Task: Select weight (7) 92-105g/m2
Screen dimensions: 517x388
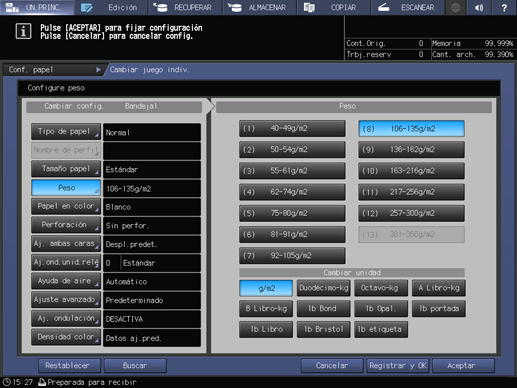Action: [x=292, y=256]
